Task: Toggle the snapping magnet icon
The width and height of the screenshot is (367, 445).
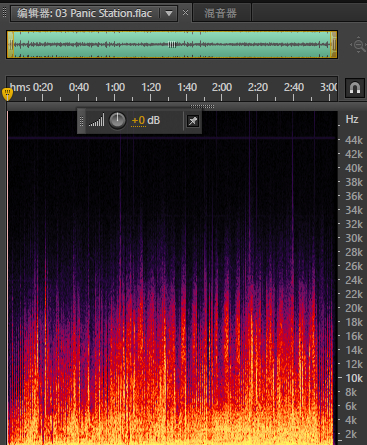Action: (x=355, y=88)
